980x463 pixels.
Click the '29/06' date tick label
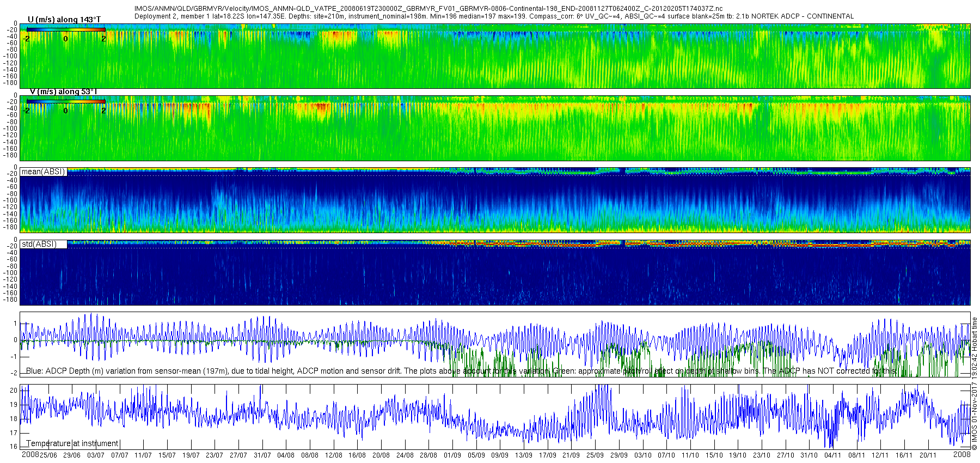pos(72,455)
